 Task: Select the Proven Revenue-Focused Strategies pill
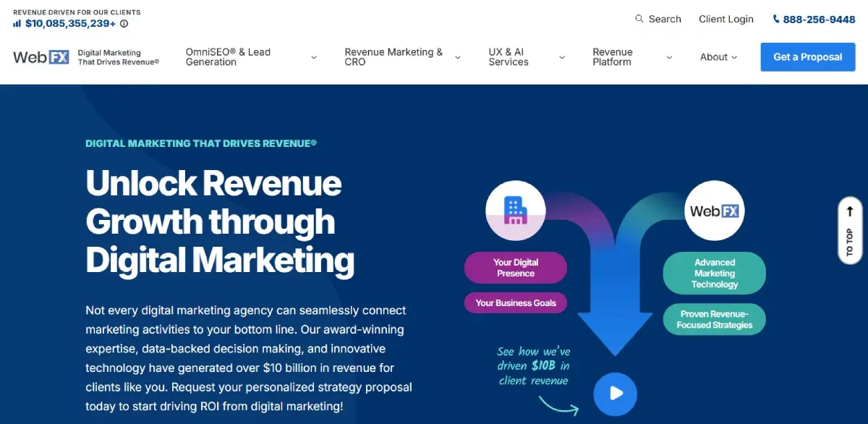(714, 319)
